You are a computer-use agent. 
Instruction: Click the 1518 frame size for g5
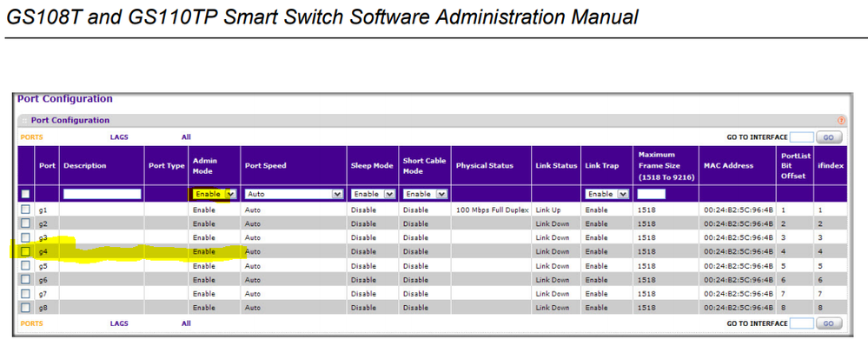click(x=646, y=266)
